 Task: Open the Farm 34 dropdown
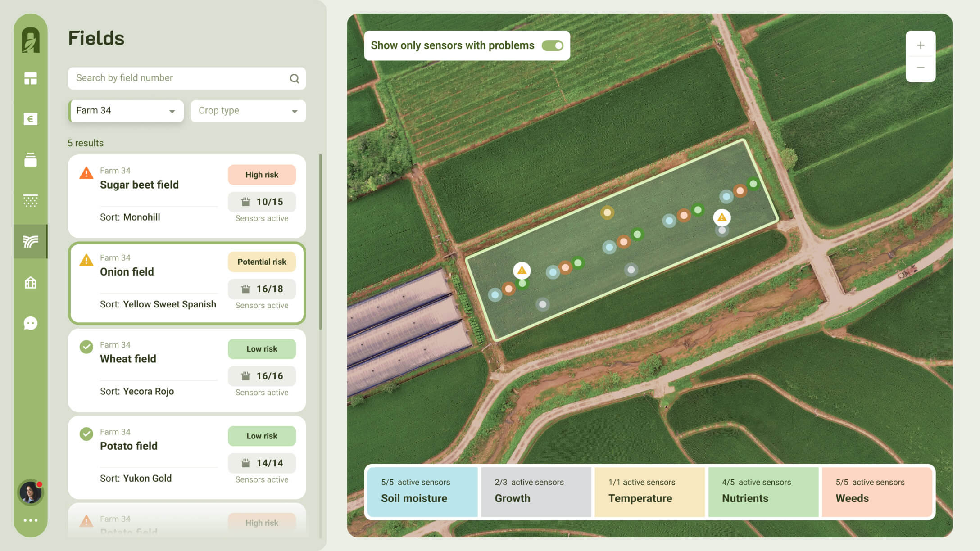point(126,111)
